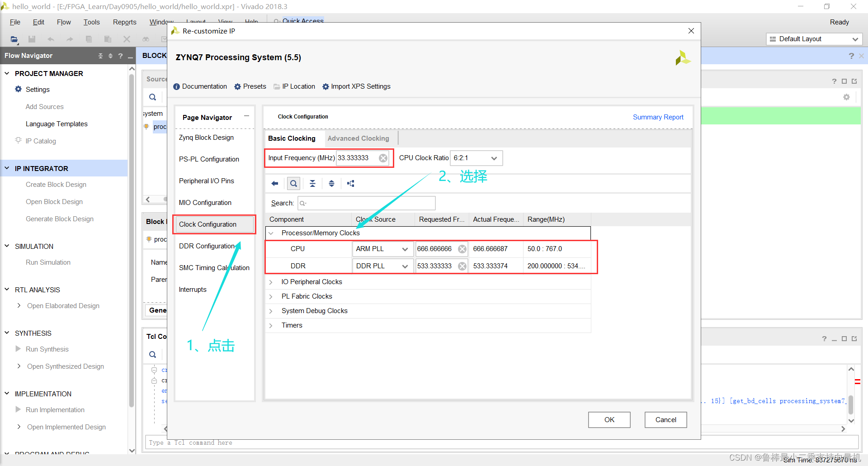Clear the DDR requested frequency value
Viewport: 868px width, 466px height.
[462, 266]
